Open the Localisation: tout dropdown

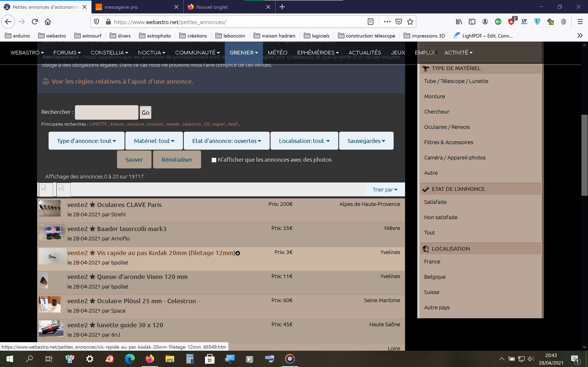[x=304, y=141]
